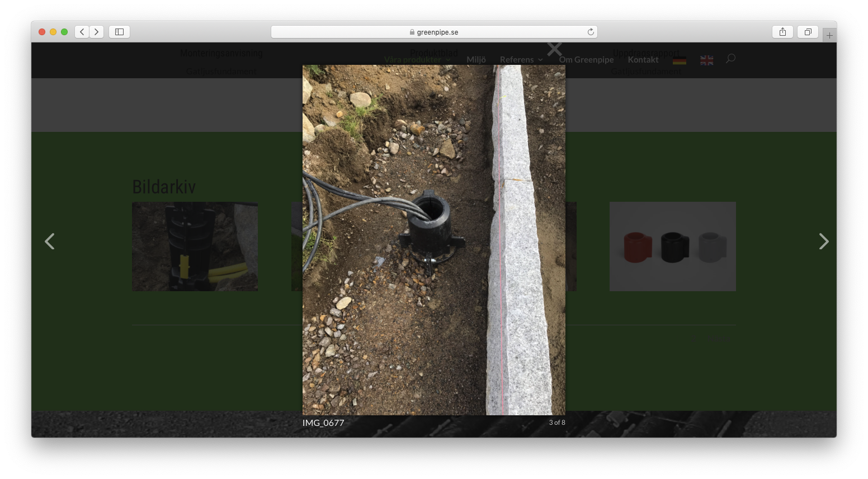Screen dimensions: 868x479
Task: Go back using Safari's back button
Action: (82, 32)
